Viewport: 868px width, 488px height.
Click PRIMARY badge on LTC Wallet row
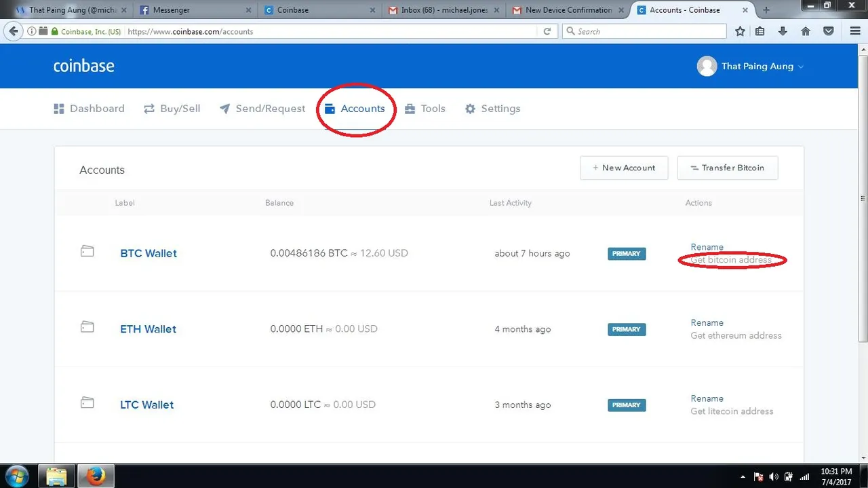click(627, 405)
